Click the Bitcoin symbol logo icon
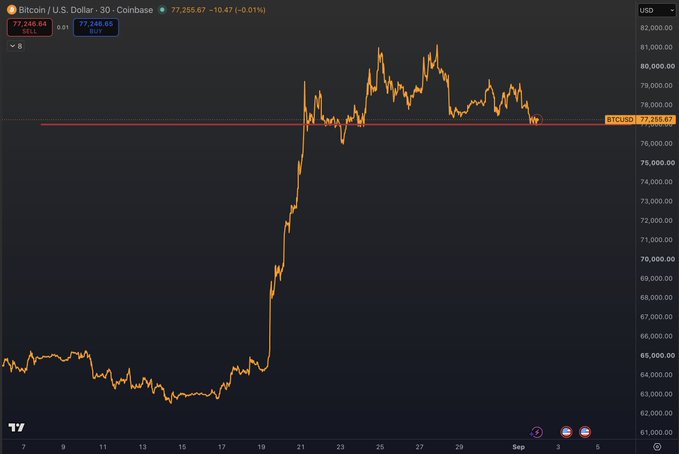Screen dimensions: 679x454 tap(12, 10)
